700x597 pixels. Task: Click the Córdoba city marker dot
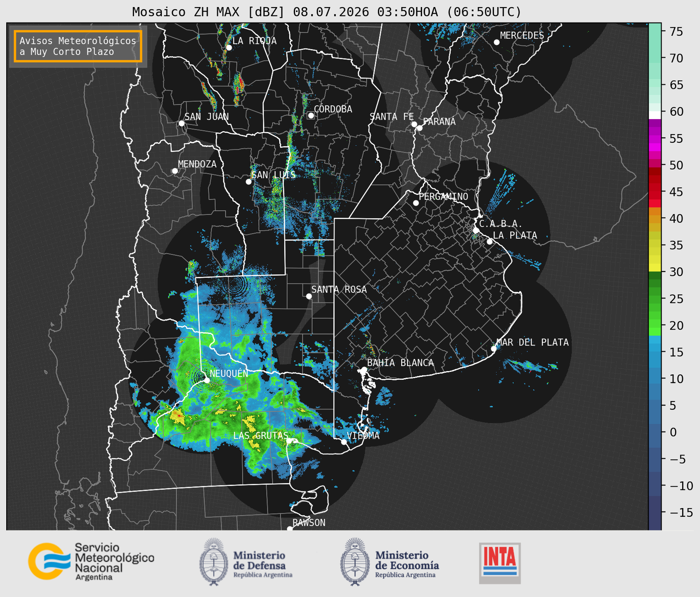(x=311, y=115)
